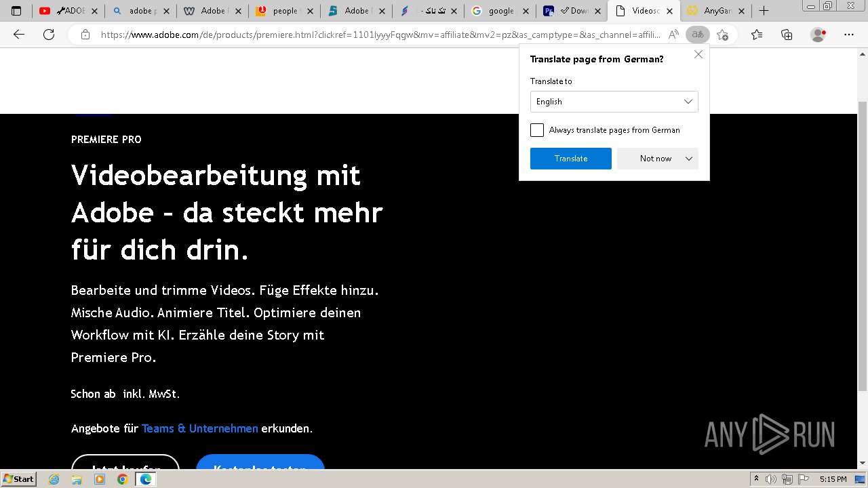Open the Teams & Unternehmen link
This screenshot has width=868, height=488.
[199, 428]
